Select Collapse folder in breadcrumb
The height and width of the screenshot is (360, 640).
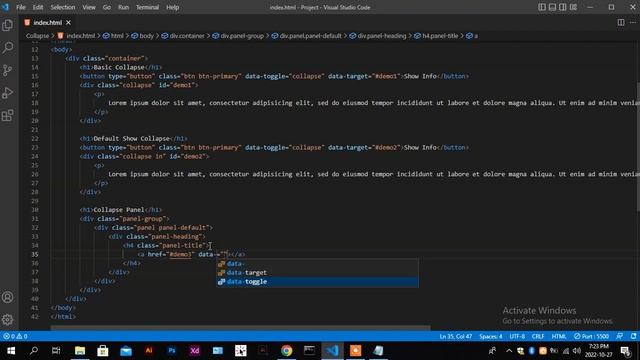(x=37, y=36)
